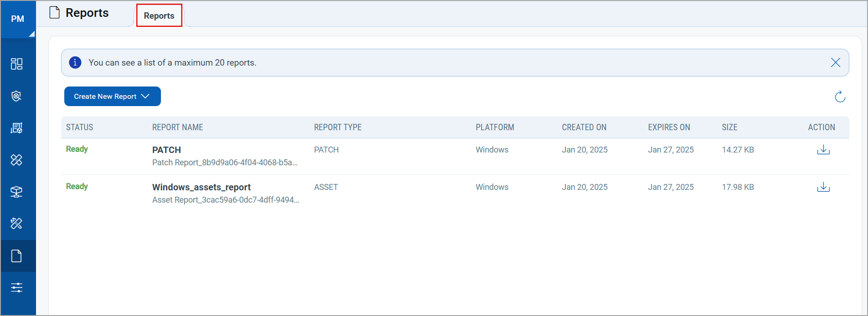
Task: Click Ready status of PATCH report
Action: click(77, 149)
